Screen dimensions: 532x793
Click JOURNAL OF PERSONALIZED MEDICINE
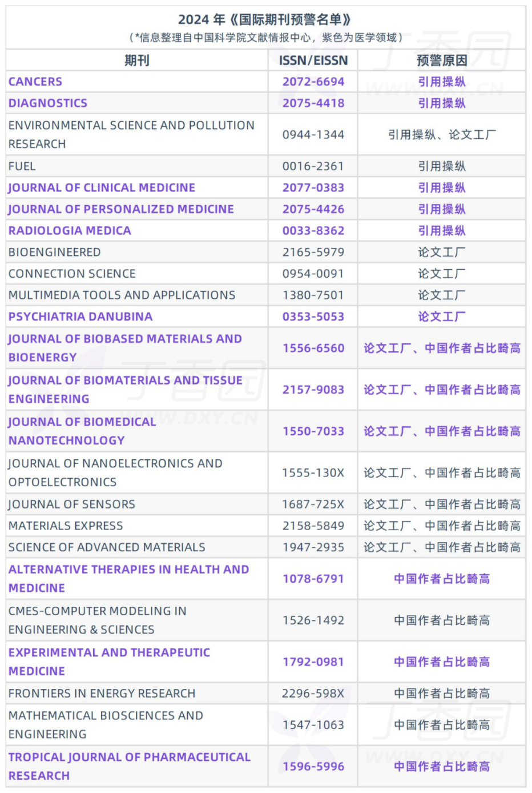tap(121, 209)
